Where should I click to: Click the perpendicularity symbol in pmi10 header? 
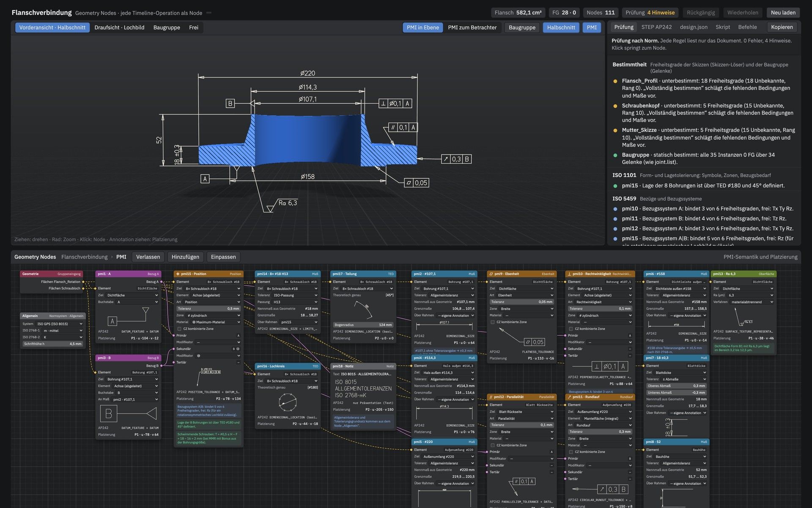point(569,274)
